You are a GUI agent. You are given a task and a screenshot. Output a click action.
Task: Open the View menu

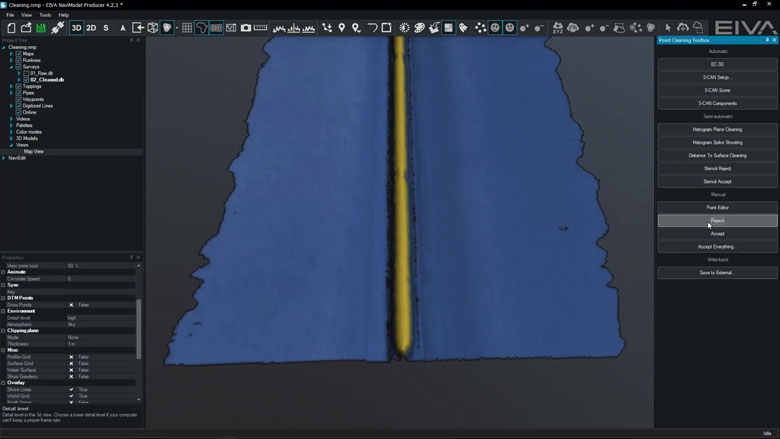[26, 15]
